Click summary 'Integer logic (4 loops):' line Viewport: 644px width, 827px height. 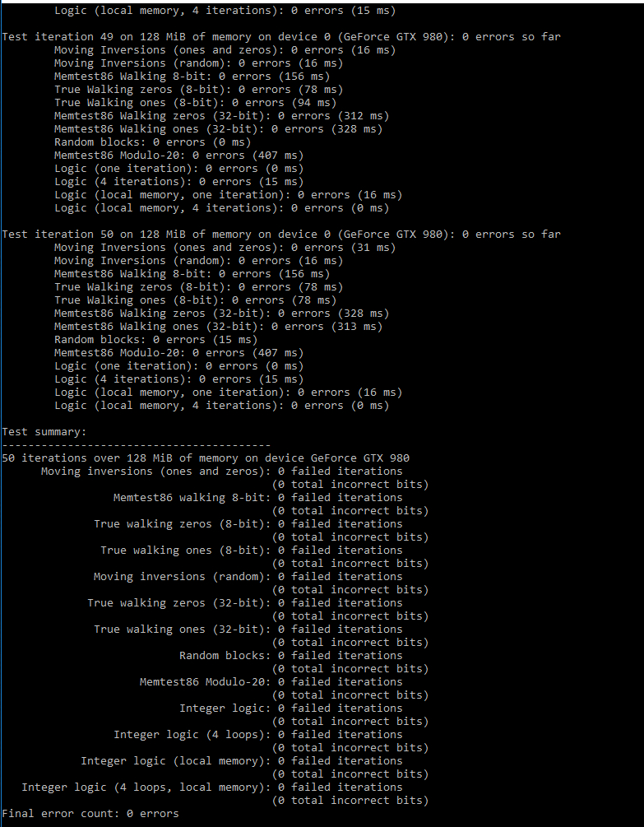coord(258,735)
